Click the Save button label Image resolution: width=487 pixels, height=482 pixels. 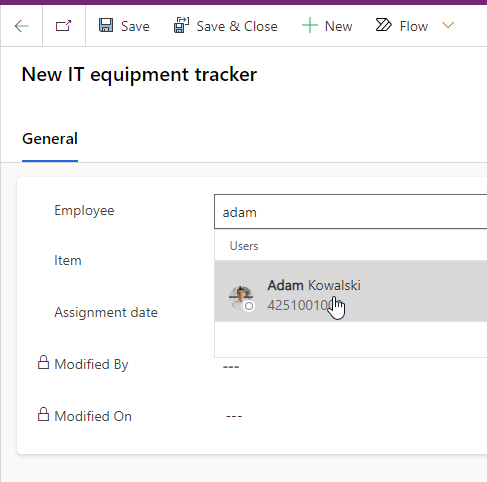pos(135,26)
